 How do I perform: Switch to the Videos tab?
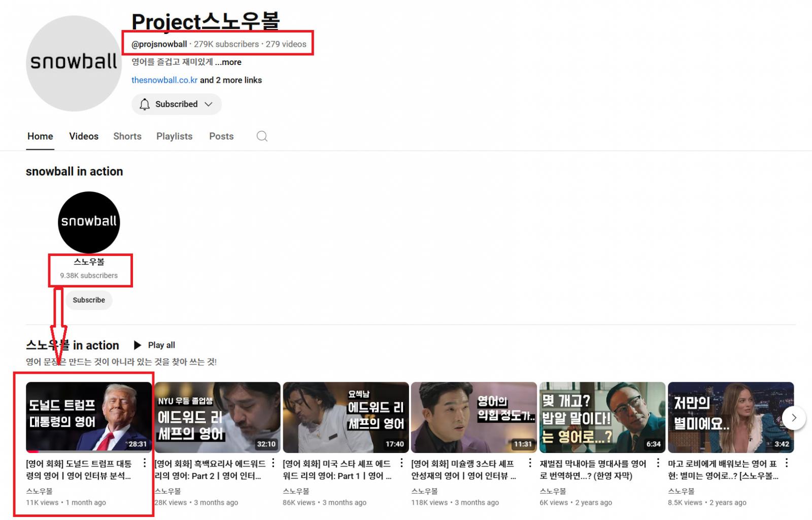coord(83,136)
